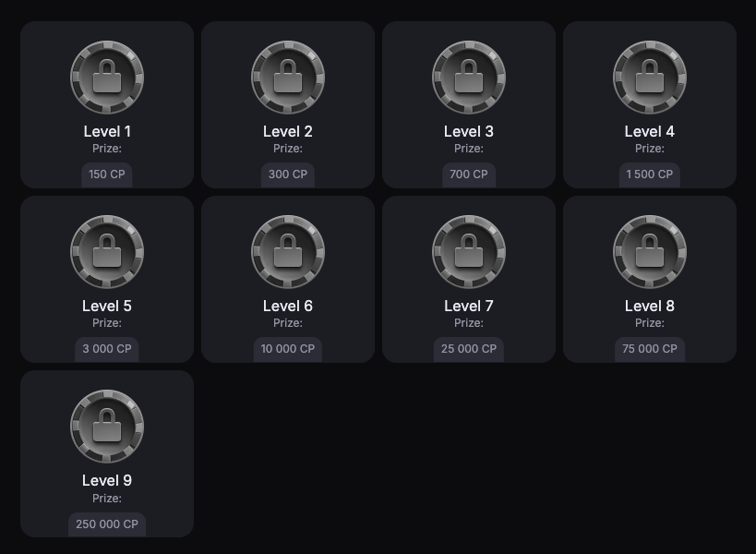
Task: Click the Level 6 locked badge icon
Action: tap(288, 252)
